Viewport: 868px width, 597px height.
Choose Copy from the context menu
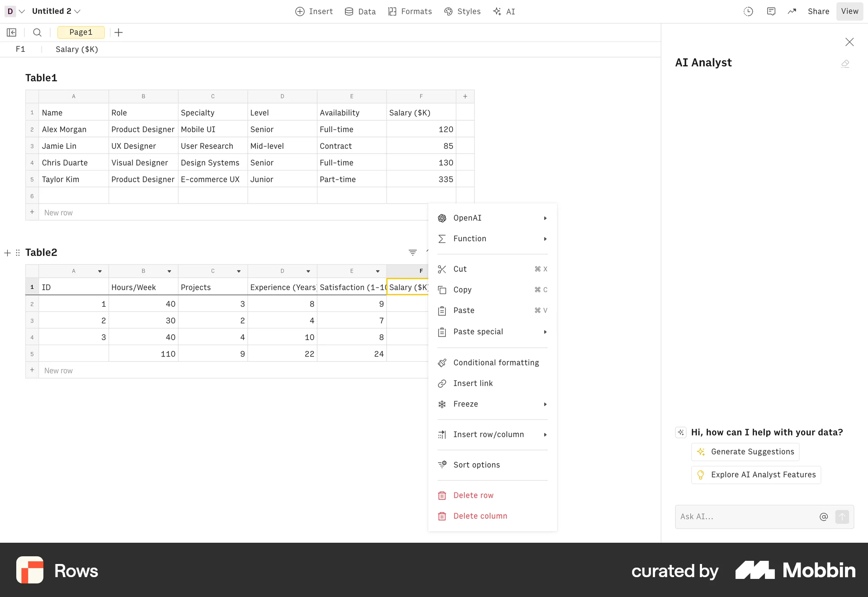[x=463, y=289]
